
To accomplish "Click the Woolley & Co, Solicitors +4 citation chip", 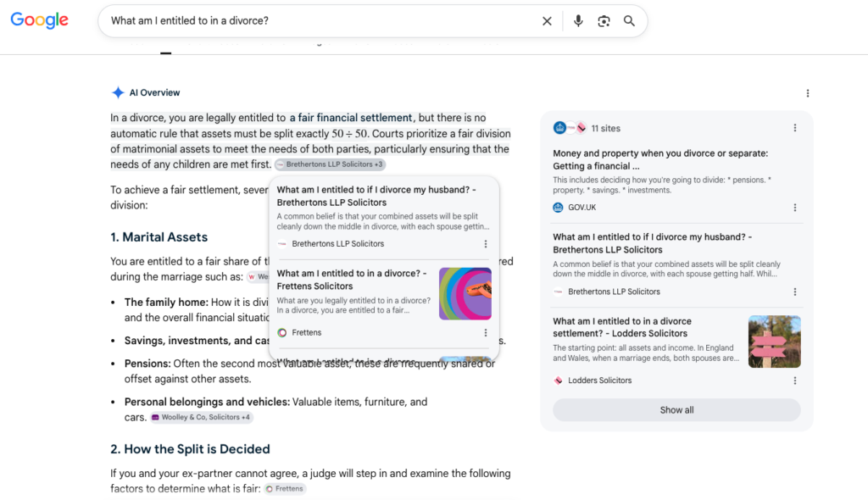I will click(x=202, y=418).
